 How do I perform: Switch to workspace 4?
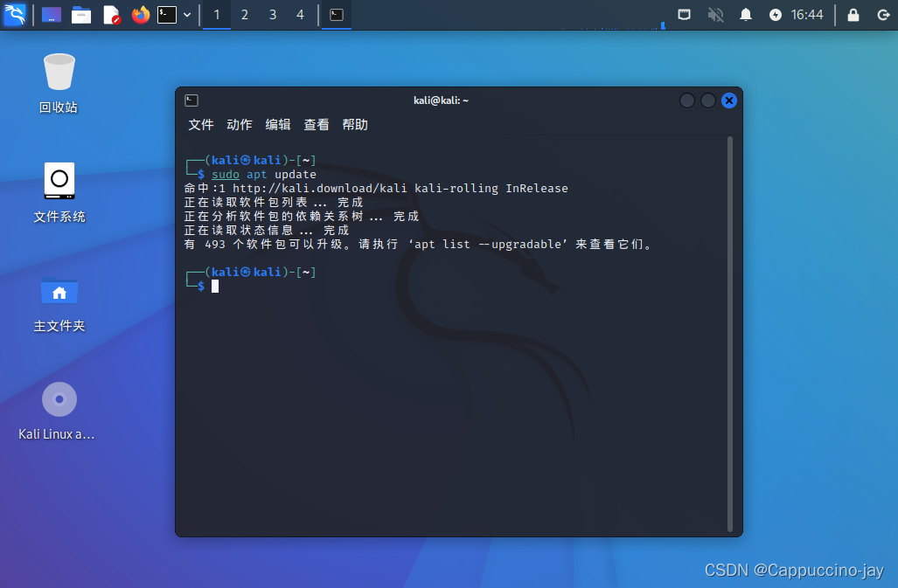coord(300,15)
